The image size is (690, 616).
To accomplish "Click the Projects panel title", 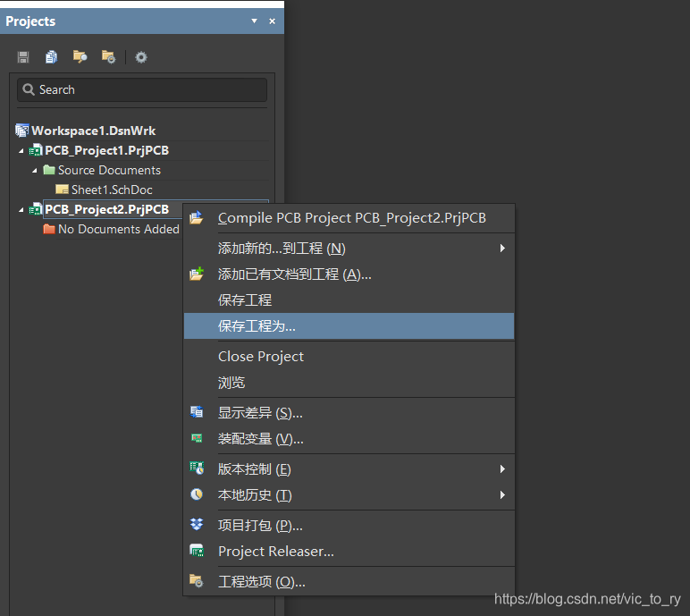I will coord(30,21).
